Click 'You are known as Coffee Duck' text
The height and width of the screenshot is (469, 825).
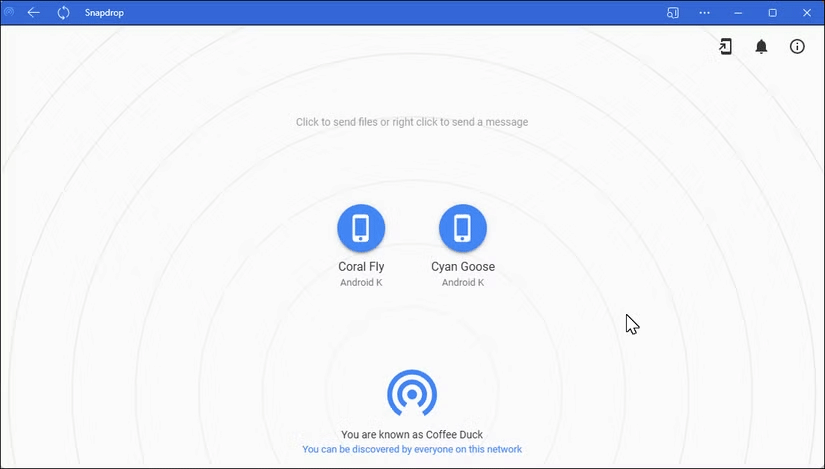[x=411, y=435]
